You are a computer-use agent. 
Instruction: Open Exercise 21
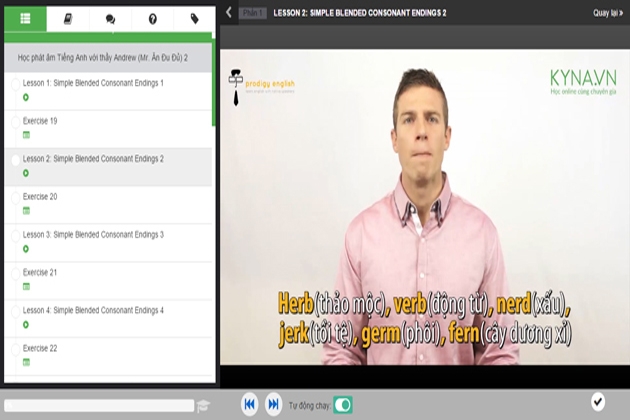pyautogui.click(x=40, y=272)
